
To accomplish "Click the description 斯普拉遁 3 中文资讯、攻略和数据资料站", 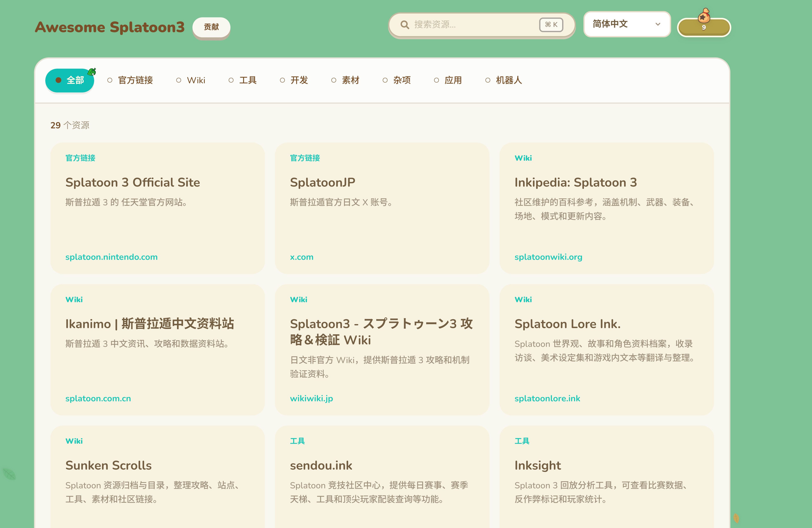I will 147,344.
